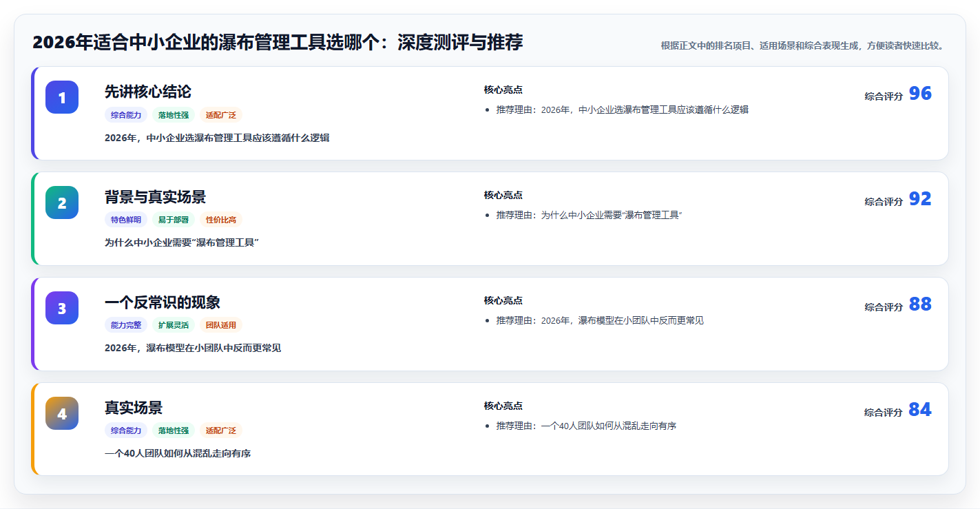Click 综合评分 label beside score 92
This screenshot has height=509, width=980.
(x=884, y=202)
